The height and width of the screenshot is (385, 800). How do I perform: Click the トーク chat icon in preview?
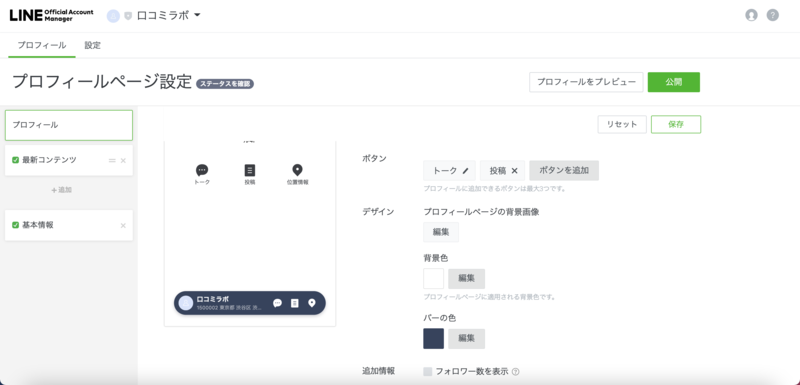point(202,170)
